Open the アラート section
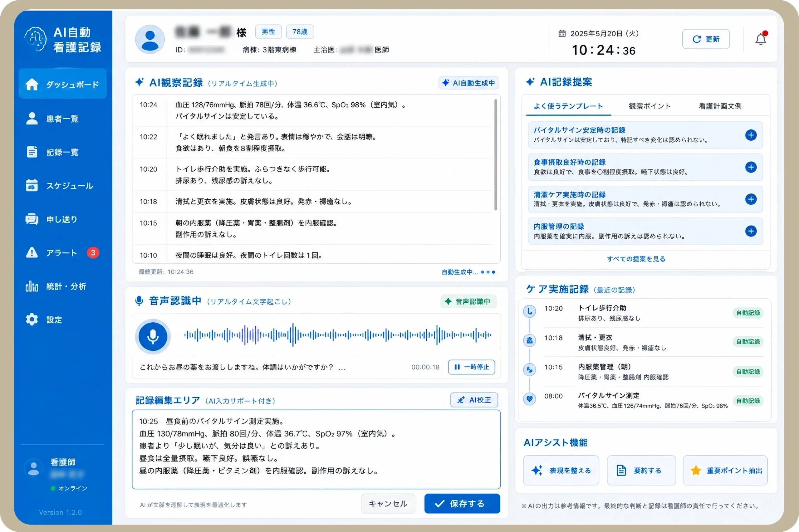This screenshot has width=799, height=532. (x=51, y=253)
